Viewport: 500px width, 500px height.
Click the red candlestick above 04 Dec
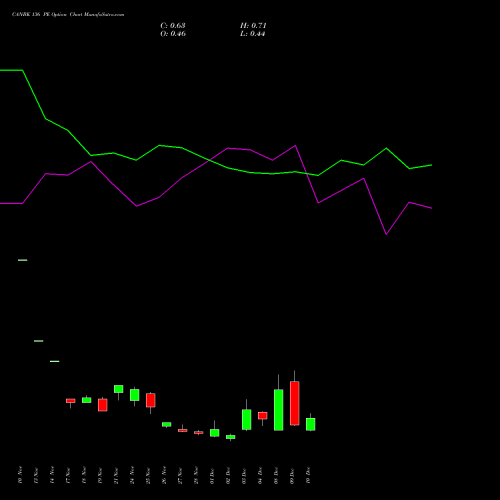click(263, 416)
